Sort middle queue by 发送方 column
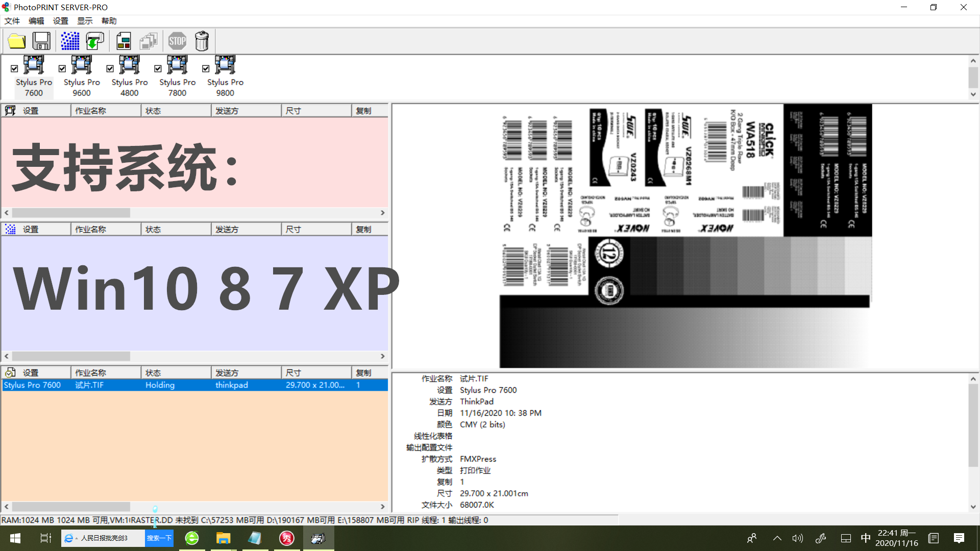 (246, 229)
